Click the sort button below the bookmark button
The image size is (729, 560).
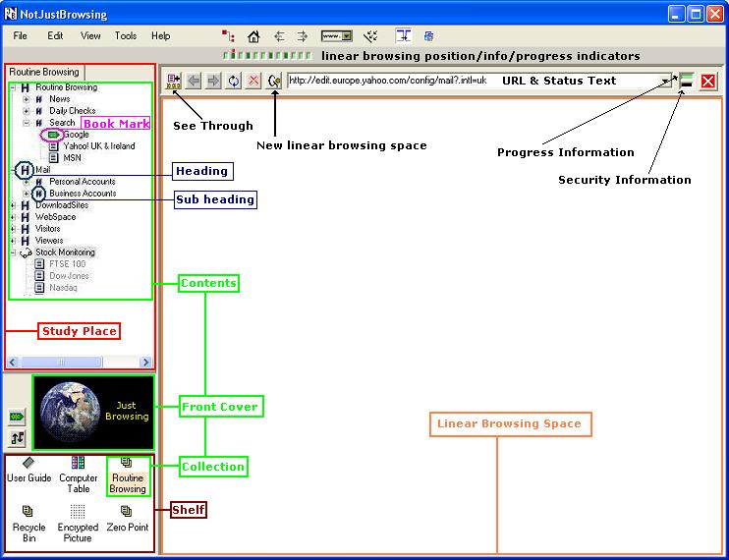click(x=17, y=438)
